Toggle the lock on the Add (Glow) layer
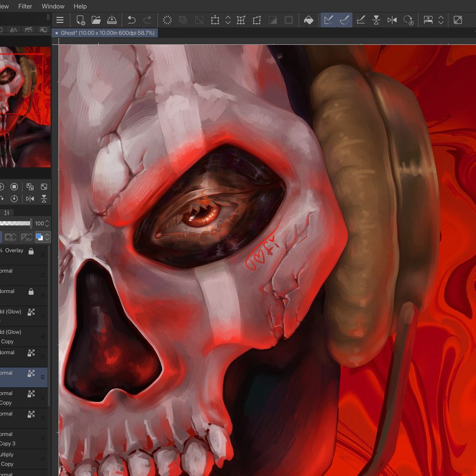The width and height of the screenshot is (476, 476). click(31, 312)
